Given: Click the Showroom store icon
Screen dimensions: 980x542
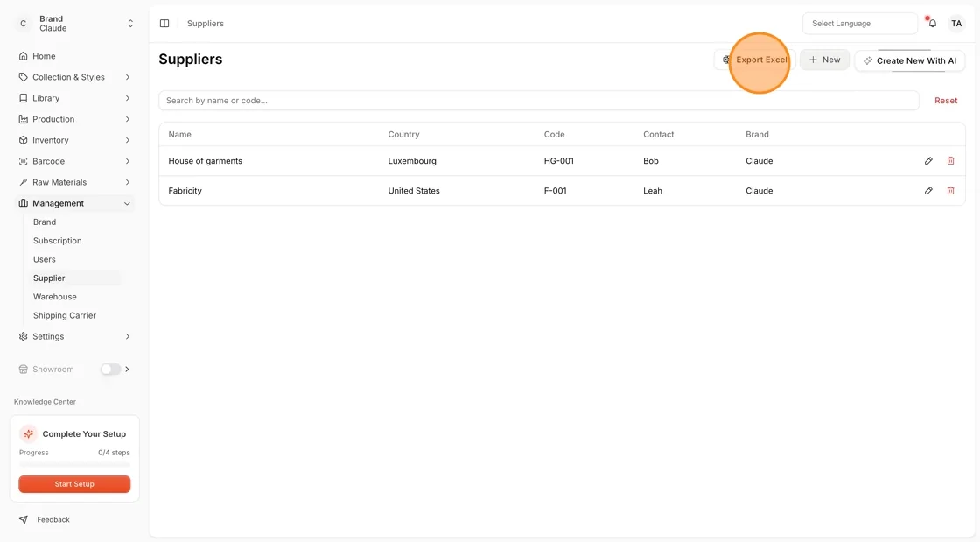Looking at the screenshot, I should point(23,369).
